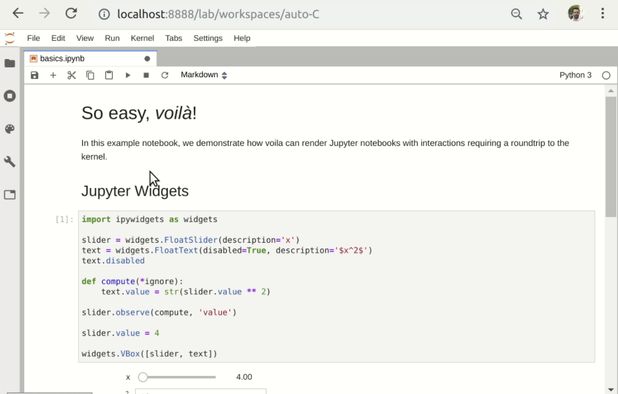Image resolution: width=618 pixels, height=394 pixels.
Task: Bookmark this page with the star icon
Action: (543, 14)
